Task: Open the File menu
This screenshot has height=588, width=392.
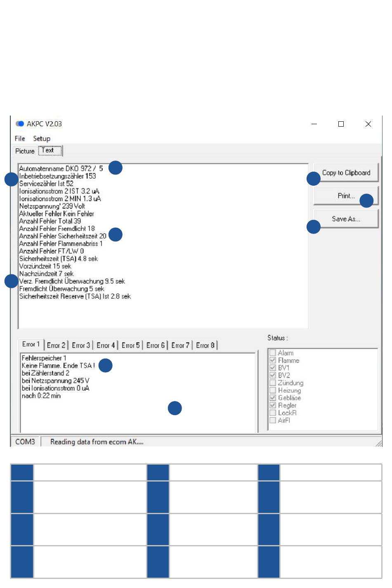Action: 20,139
